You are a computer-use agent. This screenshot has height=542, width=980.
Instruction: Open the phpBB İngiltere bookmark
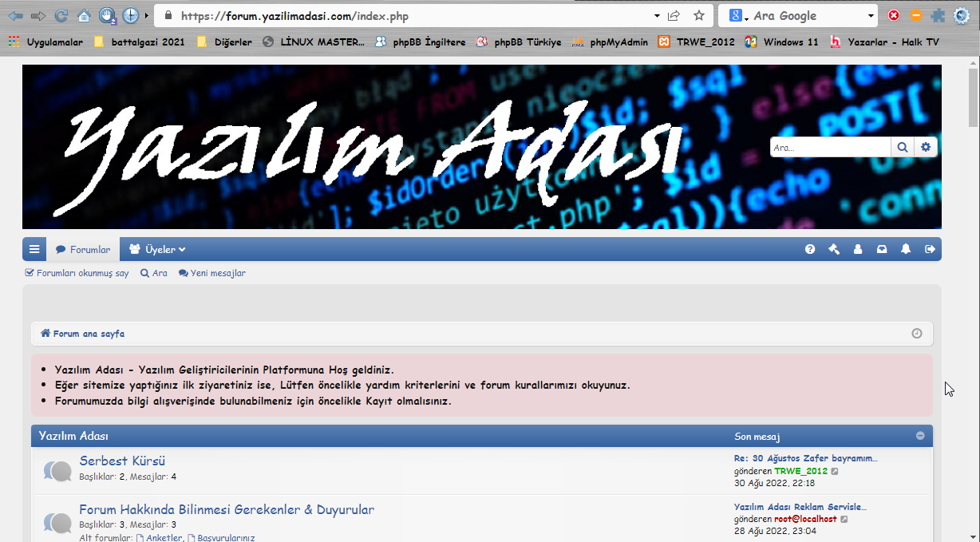[x=420, y=42]
